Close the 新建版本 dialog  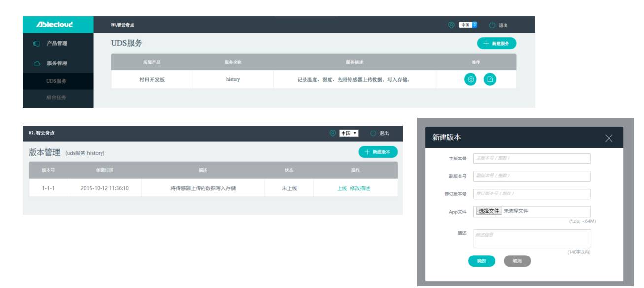coord(609,138)
